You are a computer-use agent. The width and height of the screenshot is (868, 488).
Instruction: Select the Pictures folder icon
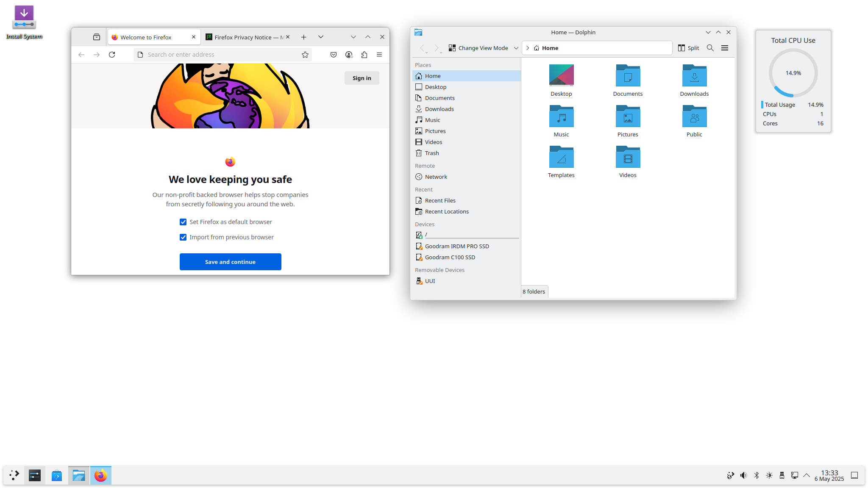point(628,116)
